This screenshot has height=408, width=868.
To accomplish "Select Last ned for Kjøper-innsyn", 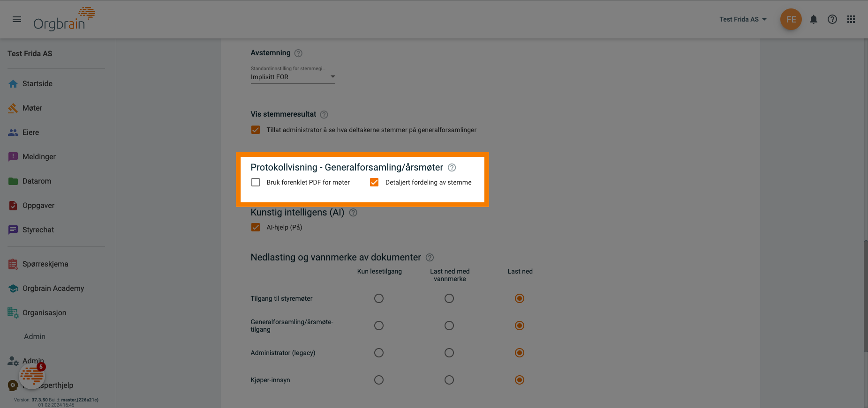I will point(520,380).
